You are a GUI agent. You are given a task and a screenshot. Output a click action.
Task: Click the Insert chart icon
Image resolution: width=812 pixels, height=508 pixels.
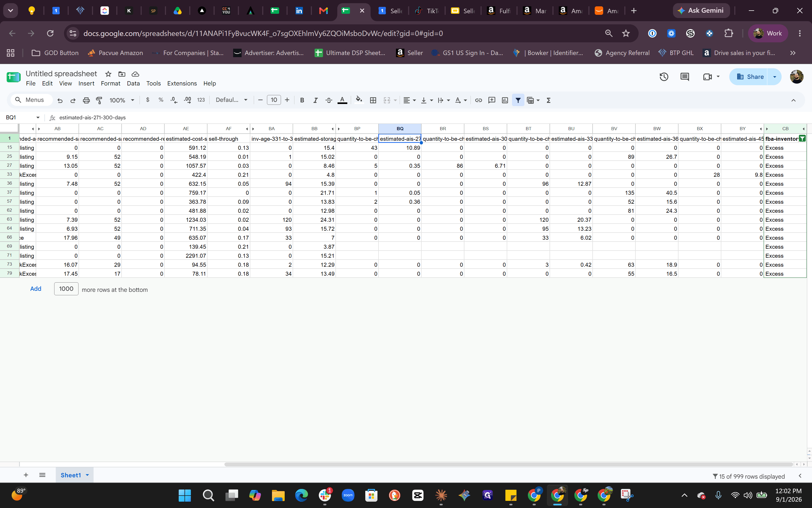point(505,100)
